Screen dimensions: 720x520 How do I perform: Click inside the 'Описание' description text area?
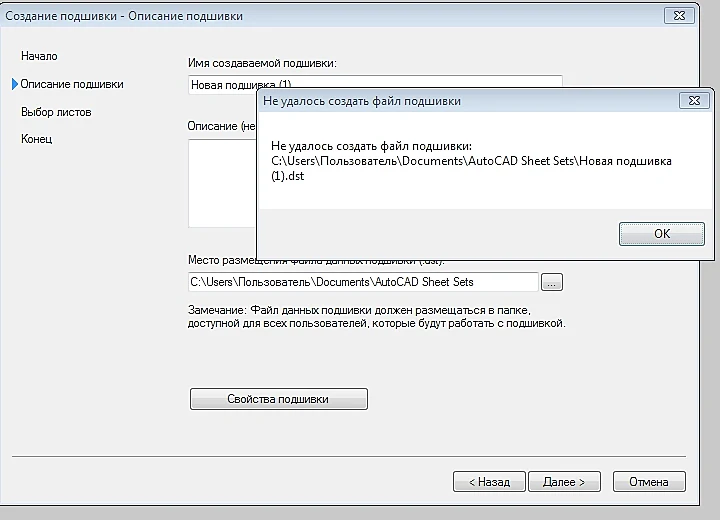click(222, 183)
